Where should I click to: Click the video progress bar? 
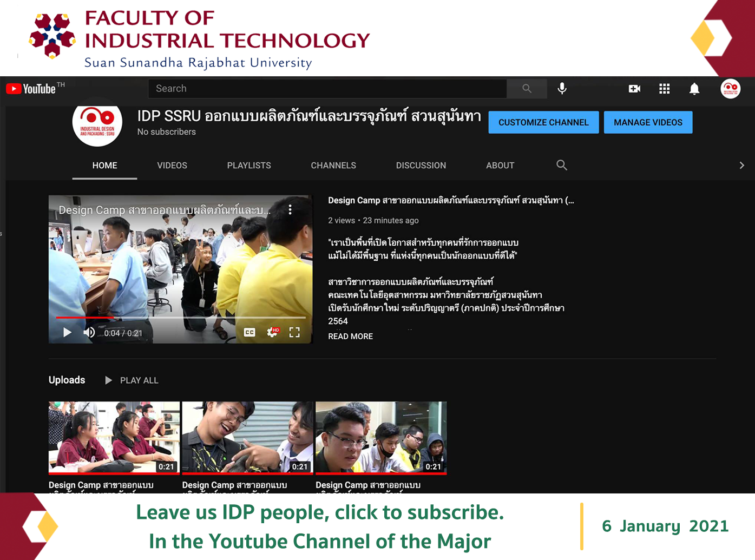(181, 318)
